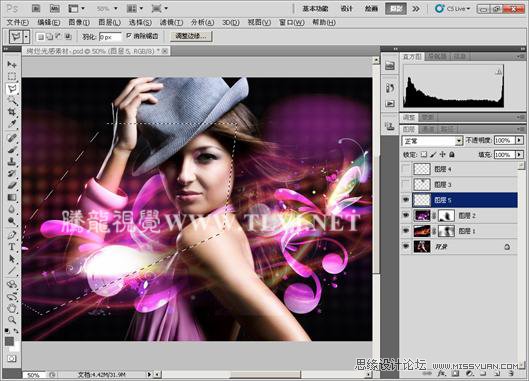
Task: Select the Blur tool
Action: click(x=12, y=209)
